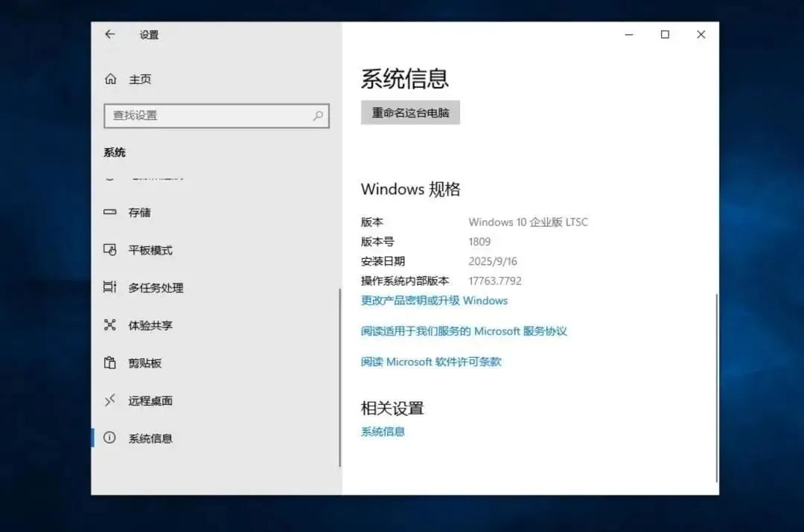Select the 系统信息 sidebar label
The image size is (804, 532).
tap(150, 439)
